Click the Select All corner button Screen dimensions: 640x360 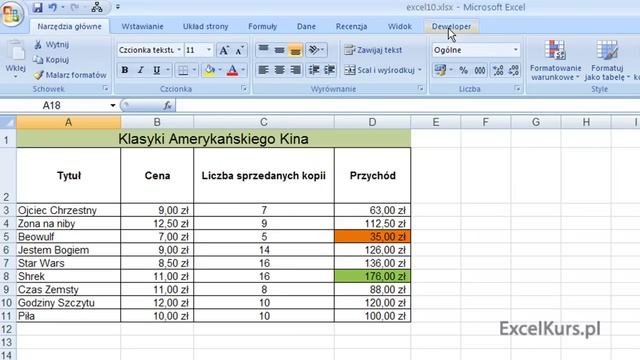tap(8, 122)
